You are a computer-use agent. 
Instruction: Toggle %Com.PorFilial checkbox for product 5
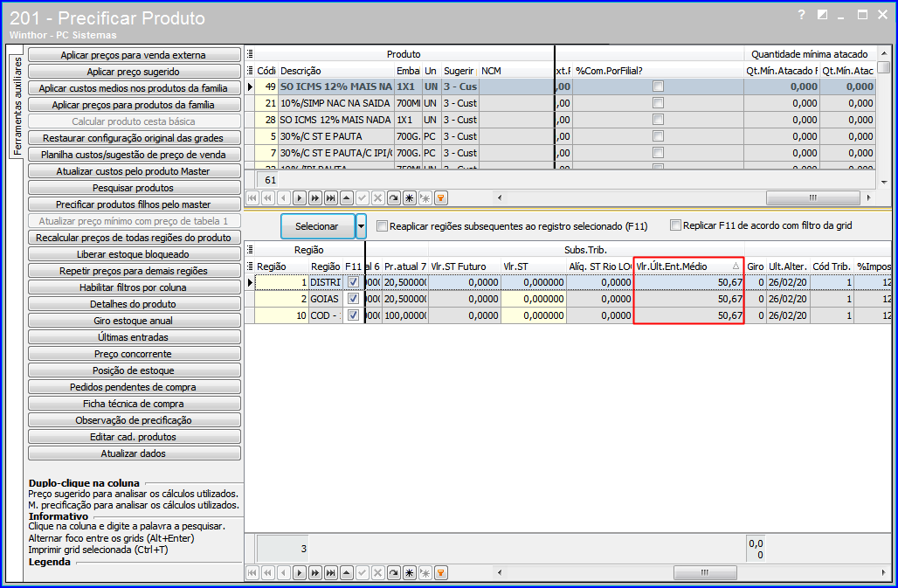[x=658, y=136]
